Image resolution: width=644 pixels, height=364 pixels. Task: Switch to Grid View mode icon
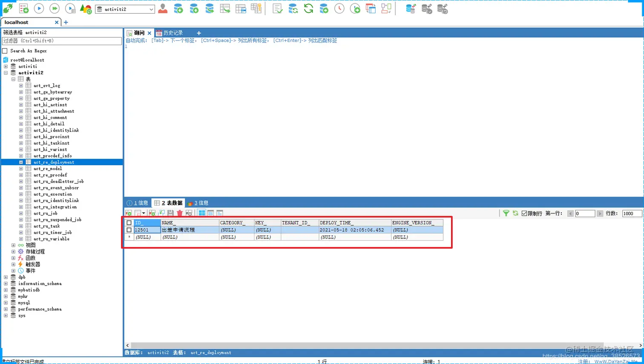coord(202,213)
